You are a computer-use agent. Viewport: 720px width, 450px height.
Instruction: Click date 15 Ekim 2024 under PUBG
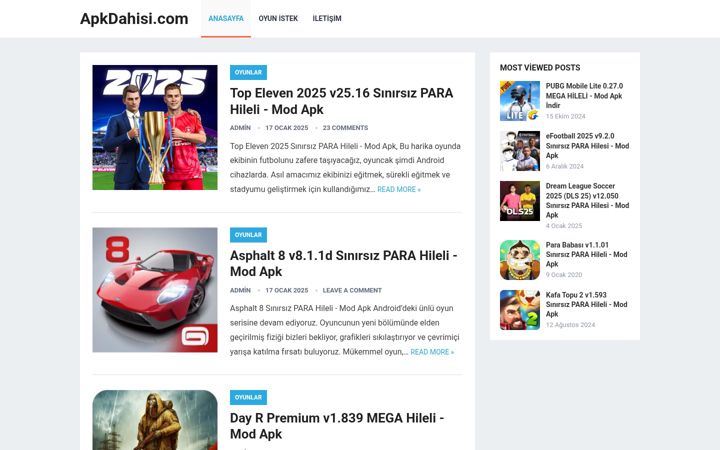tap(566, 117)
